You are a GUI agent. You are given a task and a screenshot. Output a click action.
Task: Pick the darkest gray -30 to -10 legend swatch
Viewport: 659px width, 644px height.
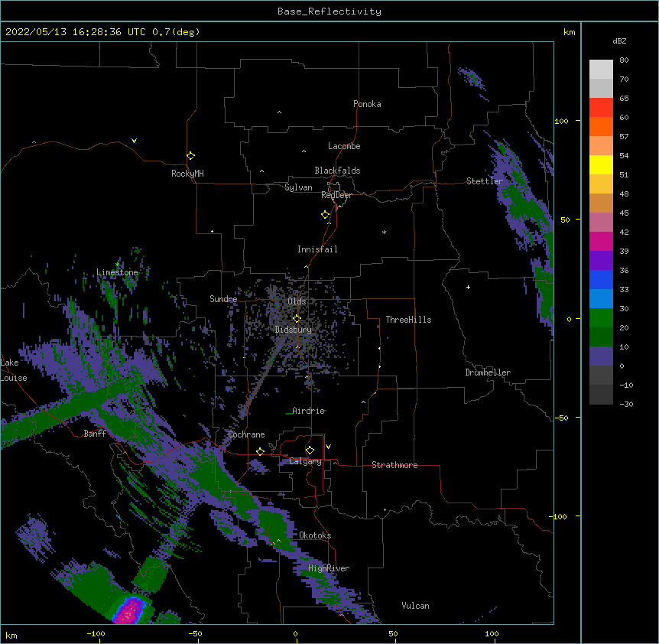601,395
